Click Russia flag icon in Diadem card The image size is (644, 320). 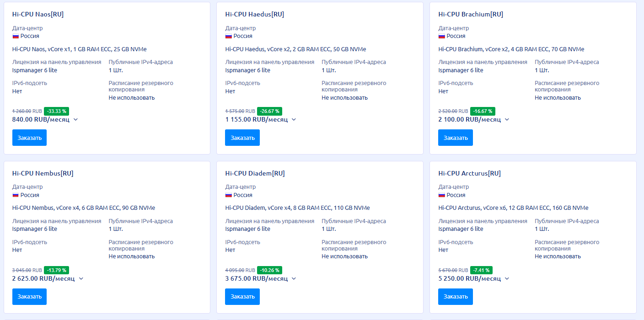[x=229, y=195]
